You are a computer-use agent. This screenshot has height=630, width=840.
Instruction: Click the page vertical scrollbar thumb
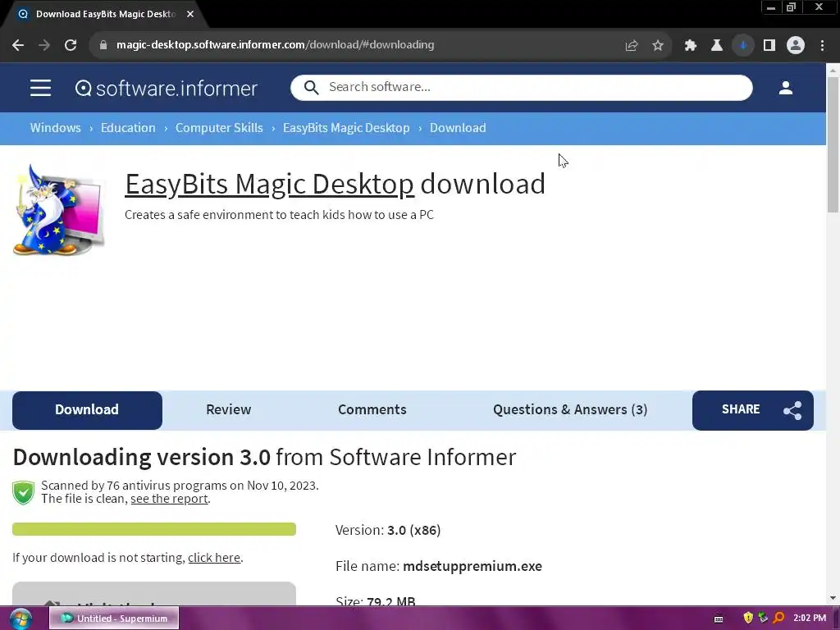(833, 144)
